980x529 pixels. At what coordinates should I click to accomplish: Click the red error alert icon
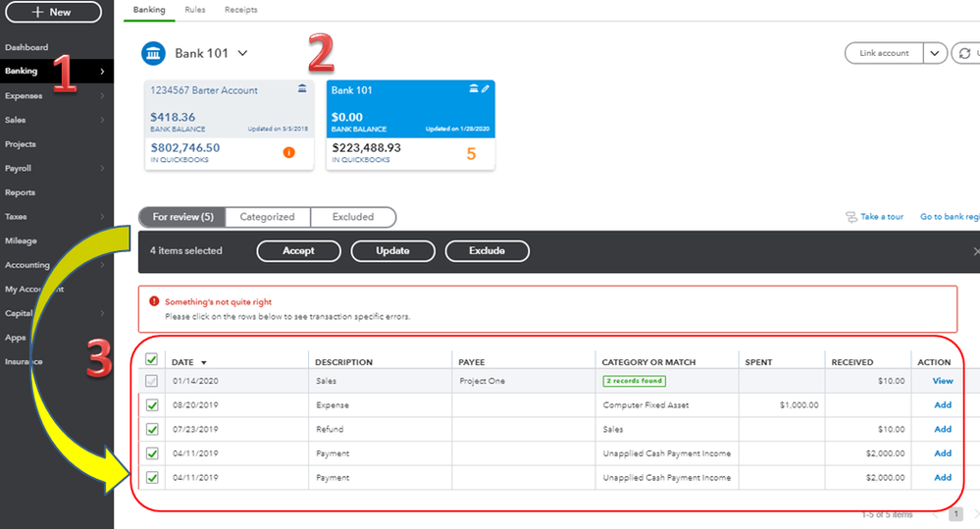pos(154,301)
